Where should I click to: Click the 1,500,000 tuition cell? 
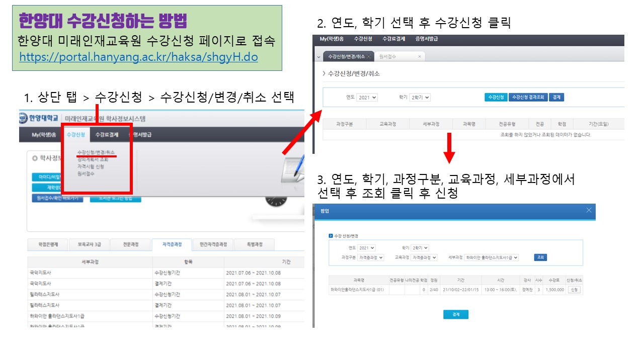(x=554, y=290)
